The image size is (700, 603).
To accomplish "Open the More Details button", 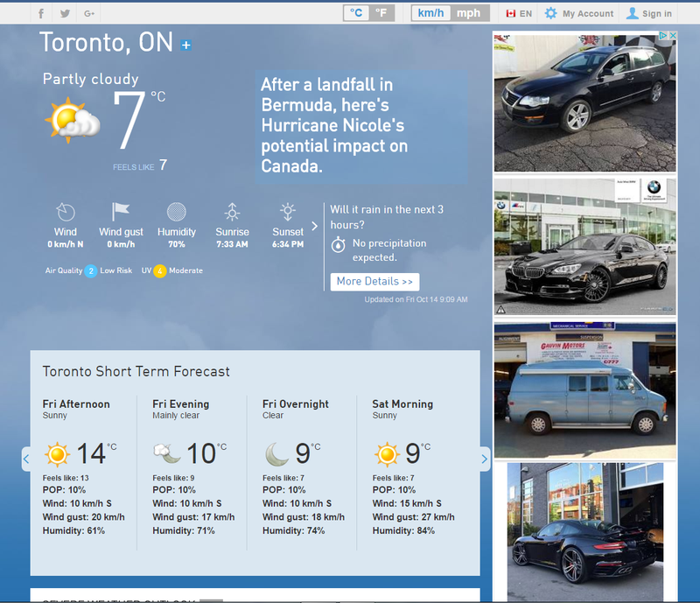I will (x=374, y=282).
